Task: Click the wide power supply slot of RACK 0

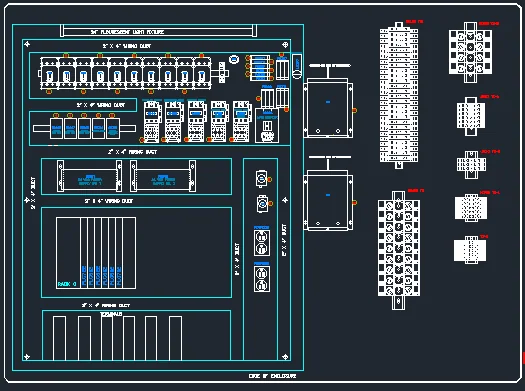Action: pos(68,253)
